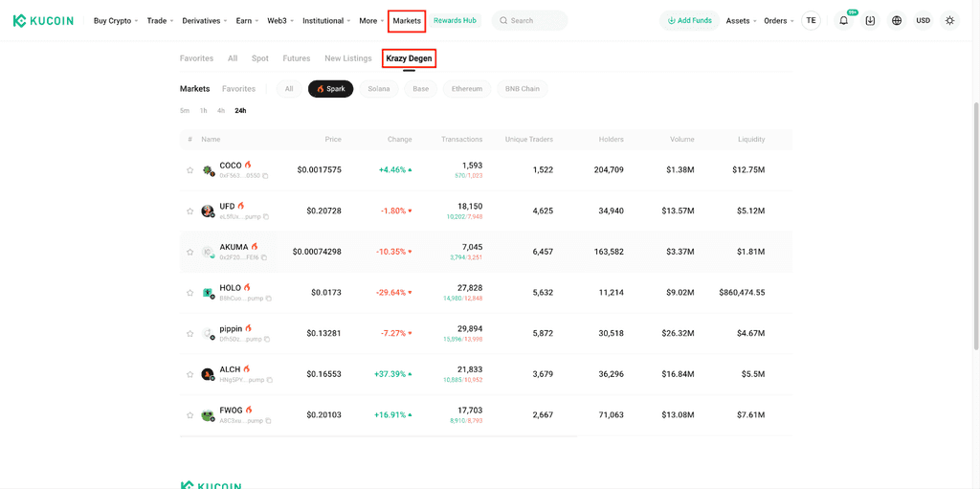Screen dimensions: 980x489
Task: Click the HOLO token logo
Action: (208, 293)
